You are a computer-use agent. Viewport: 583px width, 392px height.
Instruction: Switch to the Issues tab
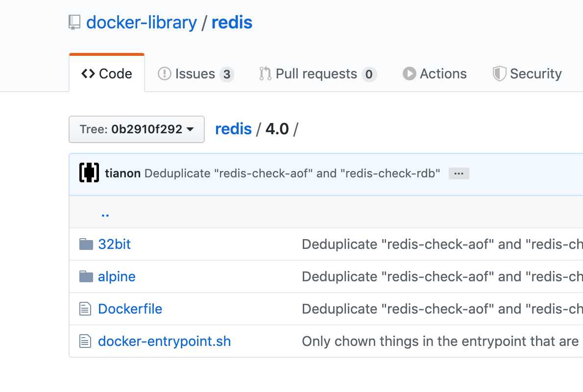[x=195, y=73]
